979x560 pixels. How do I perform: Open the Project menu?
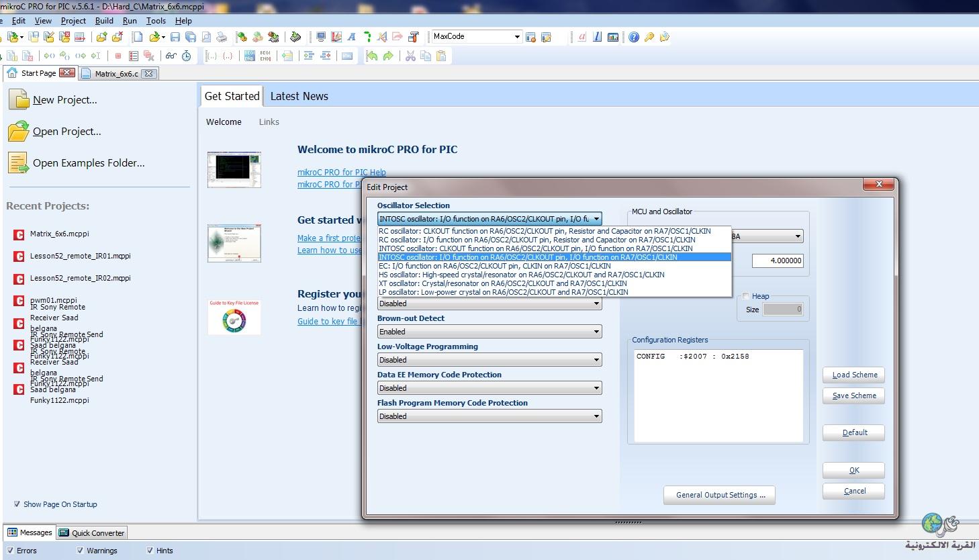point(73,21)
